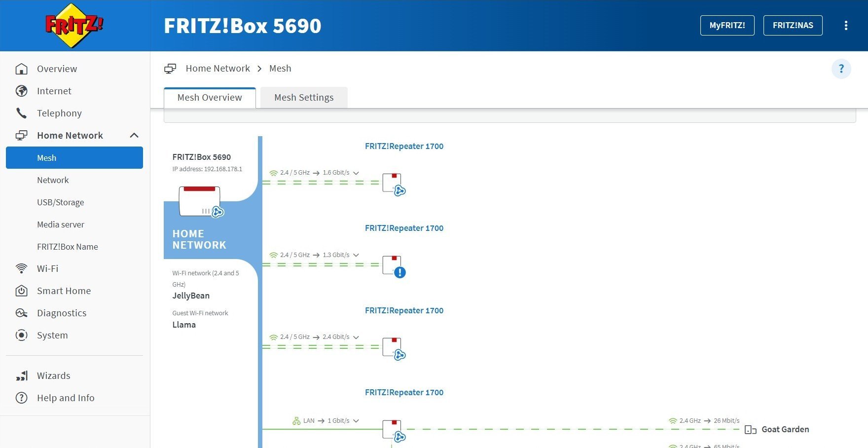Image resolution: width=868 pixels, height=448 pixels.
Task: Click the JellyBean Wi-Fi network name
Action: 191,296
